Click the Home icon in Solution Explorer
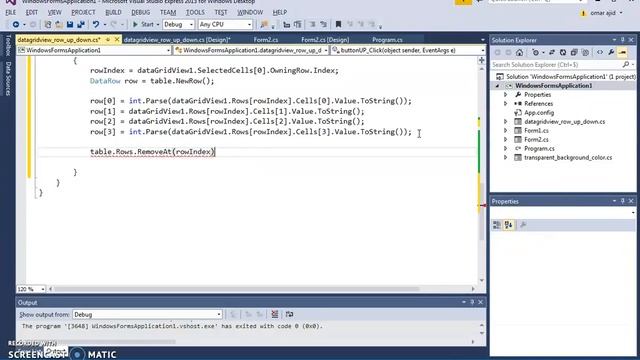Image resolution: width=640 pixels, height=360 pixels. point(519,53)
